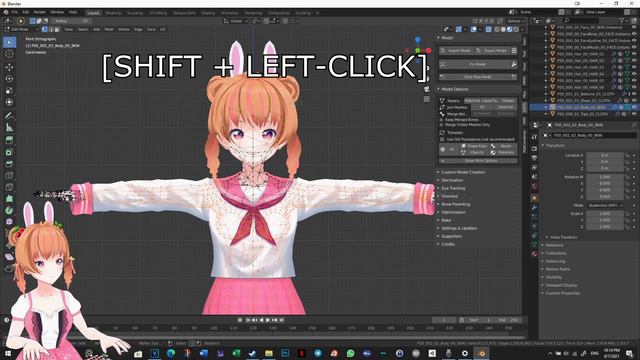Join meshes using Selected button
Viewport: 640px width, 360px height.
tap(505, 107)
